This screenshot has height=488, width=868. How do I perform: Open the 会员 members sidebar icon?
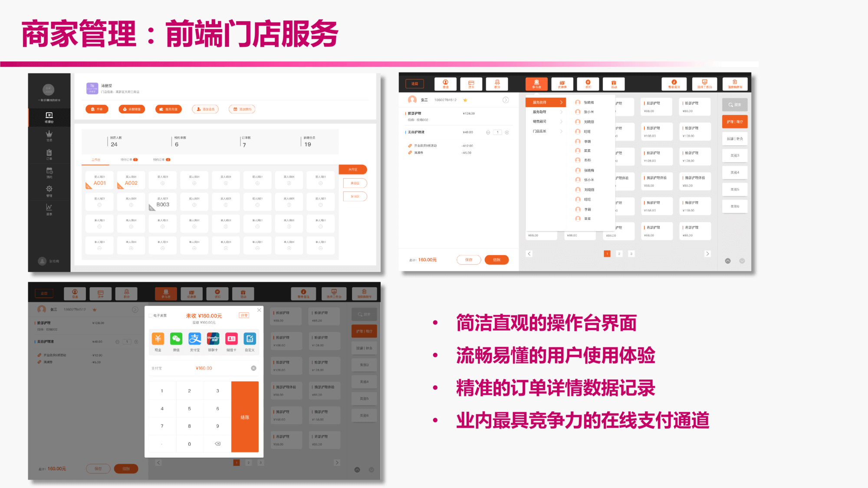[x=49, y=135]
